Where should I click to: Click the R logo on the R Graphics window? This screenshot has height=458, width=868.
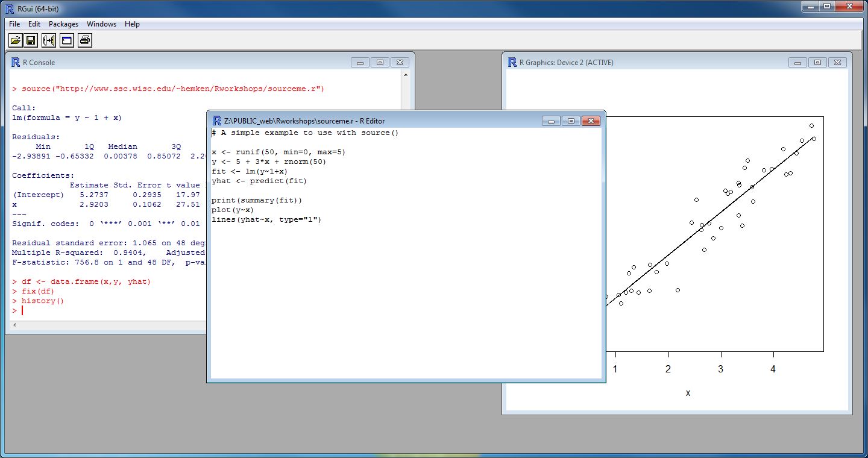[x=511, y=62]
